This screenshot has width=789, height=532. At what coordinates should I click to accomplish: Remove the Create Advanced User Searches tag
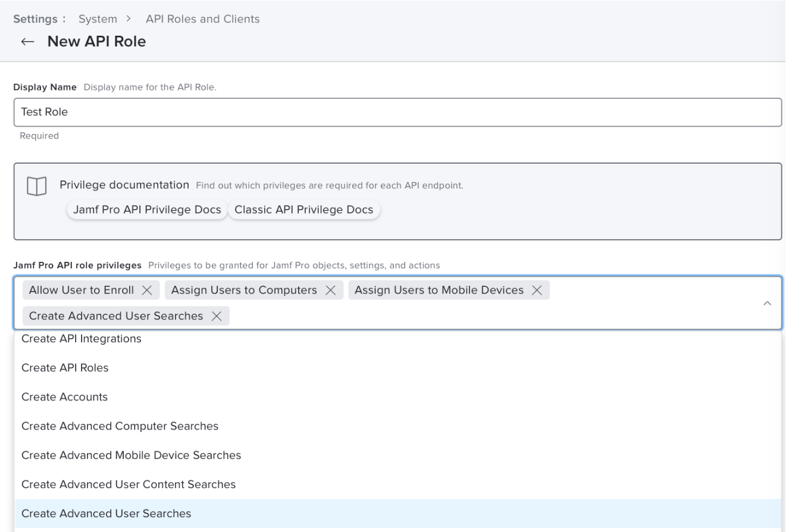[217, 316]
